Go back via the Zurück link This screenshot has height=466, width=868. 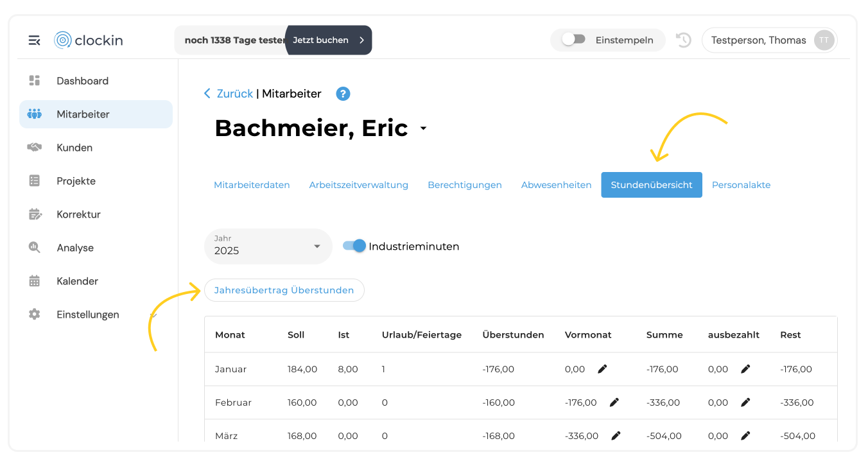229,94
